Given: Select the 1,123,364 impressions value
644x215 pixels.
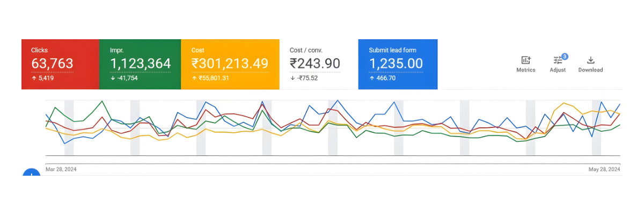Looking at the screenshot, I should tap(140, 64).
